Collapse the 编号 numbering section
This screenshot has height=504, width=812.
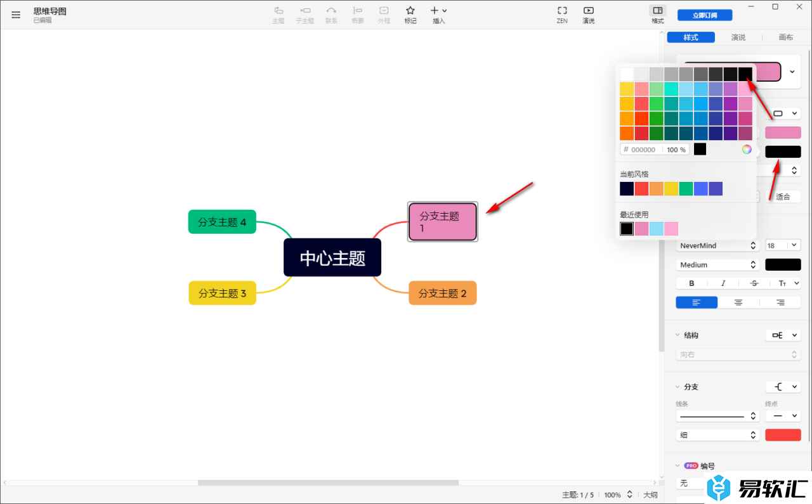(676, 466)
